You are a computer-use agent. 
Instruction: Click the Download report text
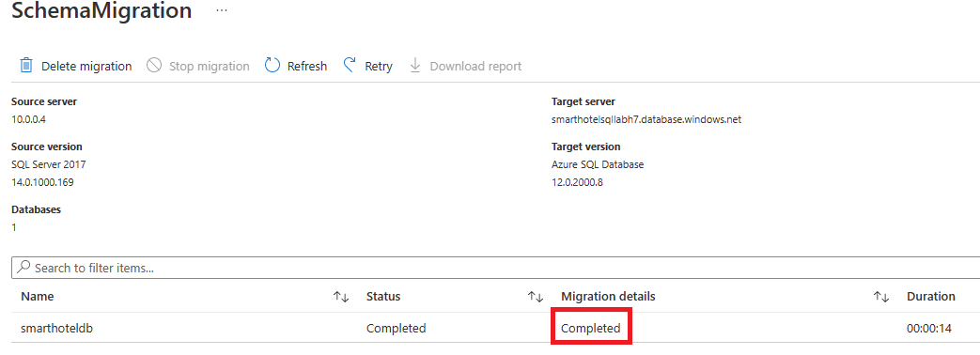pyautogui.click(x=475, y=67)
